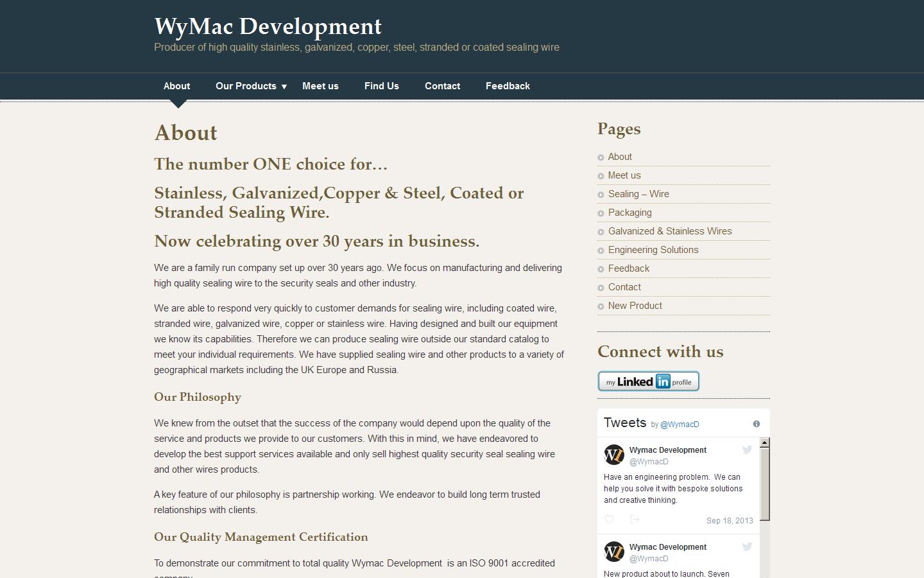Open the Wymac Development Twitter avatar
Image resolution: width=924 pixels, height=578 pixels.
click(x=614, y=455)
